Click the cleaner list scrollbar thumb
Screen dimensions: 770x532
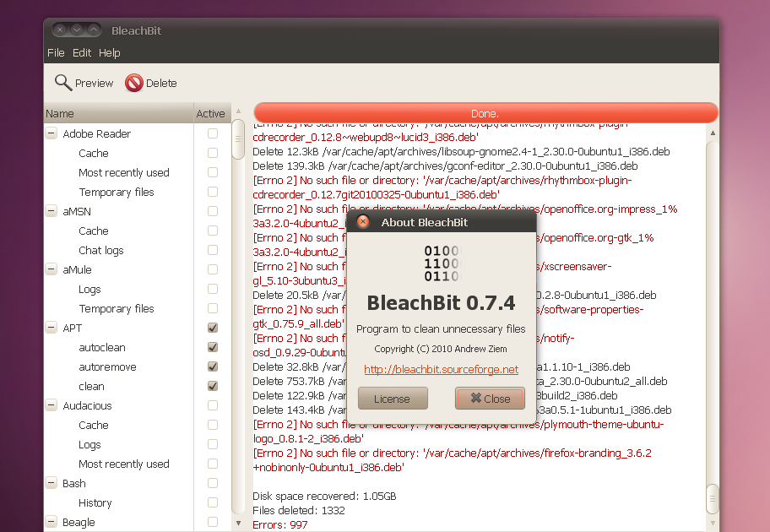click(x=238, y=139)
